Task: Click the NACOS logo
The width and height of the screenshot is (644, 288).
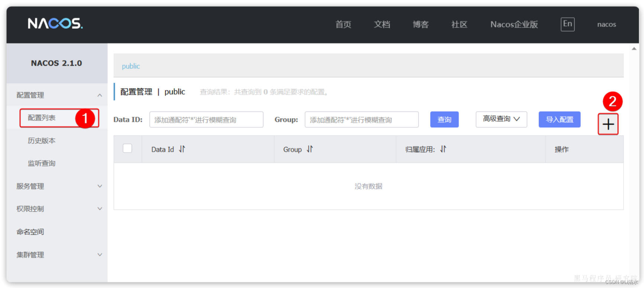Action: pos(55,23)
